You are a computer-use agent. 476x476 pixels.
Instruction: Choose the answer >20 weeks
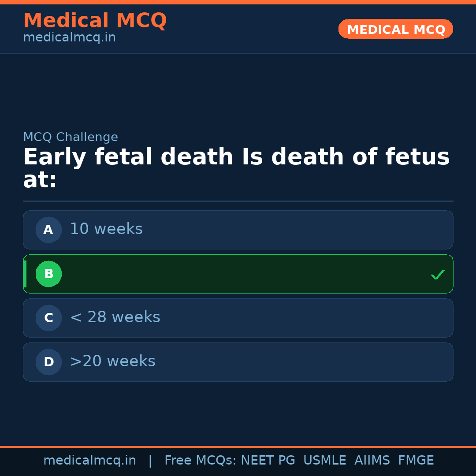pos(113,361)
